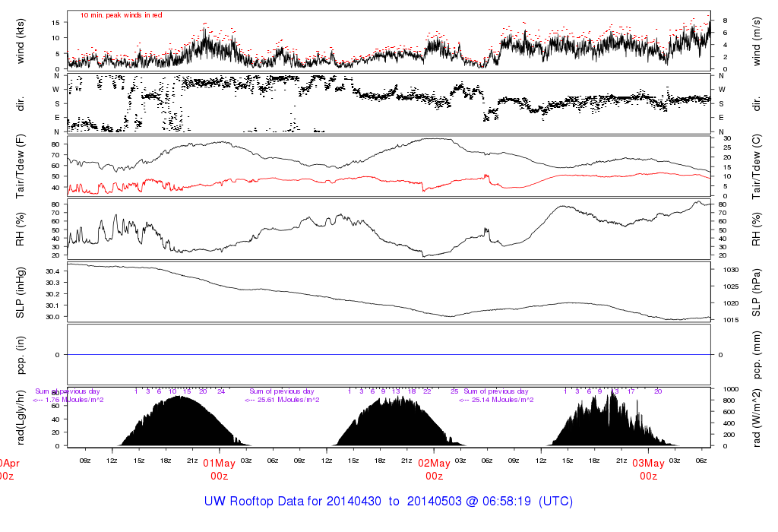Click the red '02May 00z' date label

pos(434,470)
